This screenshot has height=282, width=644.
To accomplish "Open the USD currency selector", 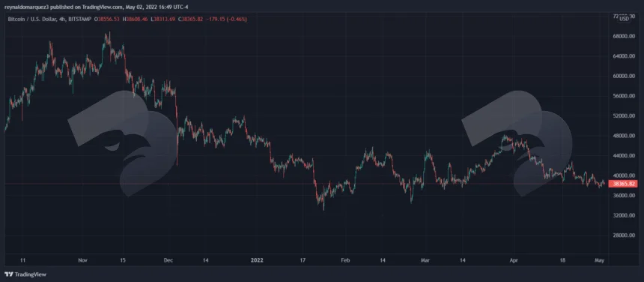I will coord(624,19).
